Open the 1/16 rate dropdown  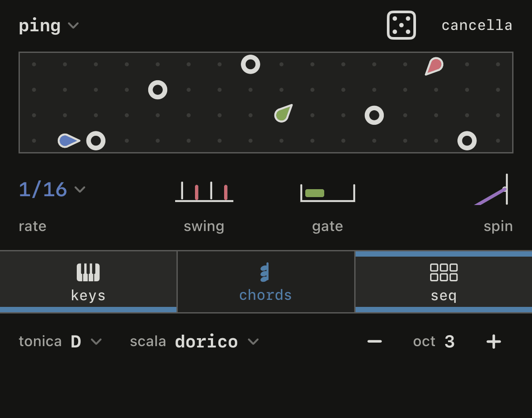[x=52, y=190]
